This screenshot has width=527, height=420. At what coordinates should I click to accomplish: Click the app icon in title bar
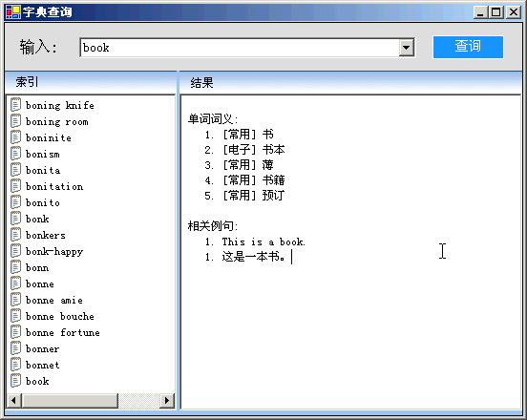(13, 12)
